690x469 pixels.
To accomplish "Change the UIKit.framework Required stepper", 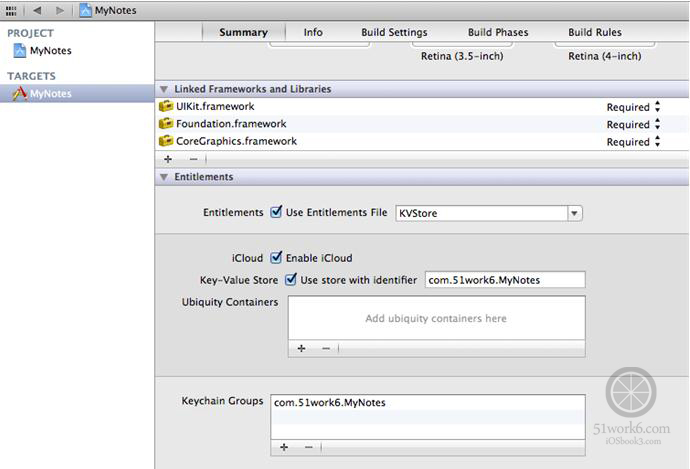I will 657,106.
